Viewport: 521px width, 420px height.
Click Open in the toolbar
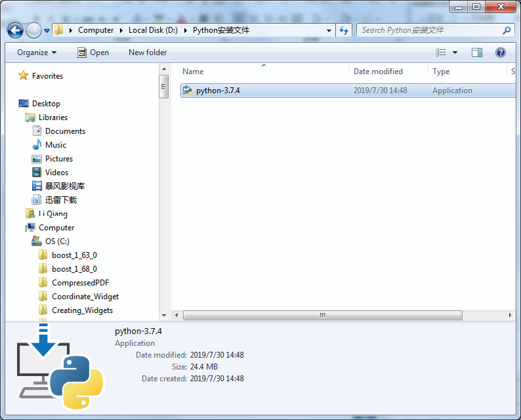[x=93, y=52]
